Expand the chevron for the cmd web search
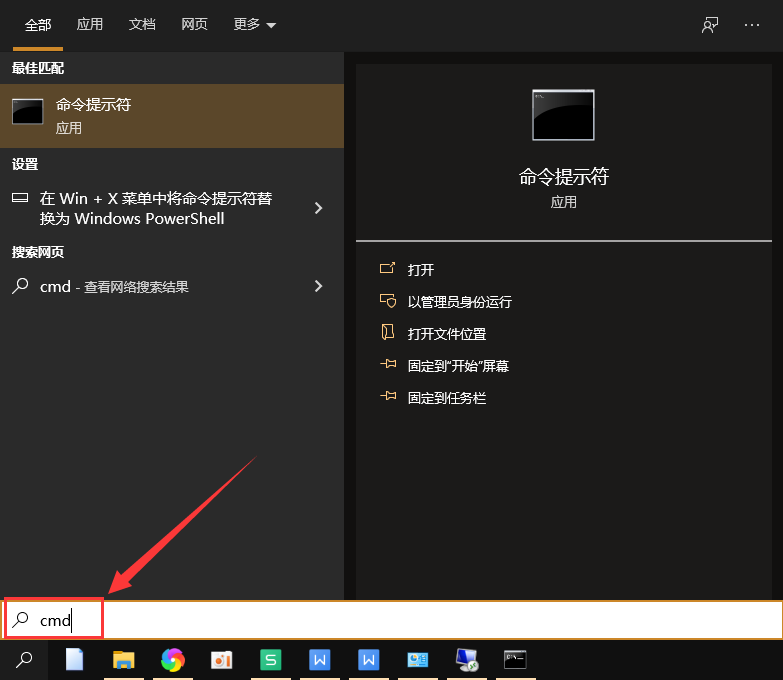The image size is (783, 680). [318, 286]
